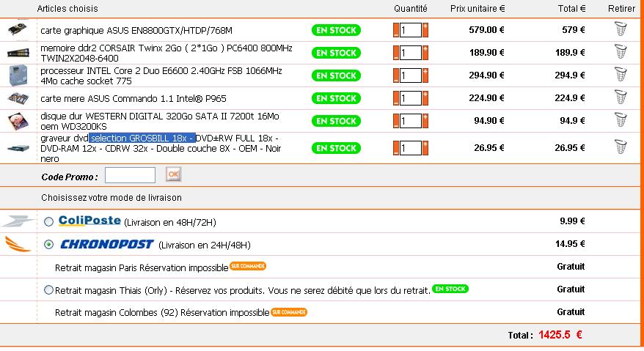Click quantity field for INTEL processor
The image size is (644, 351).
click(x=411, y=75)
